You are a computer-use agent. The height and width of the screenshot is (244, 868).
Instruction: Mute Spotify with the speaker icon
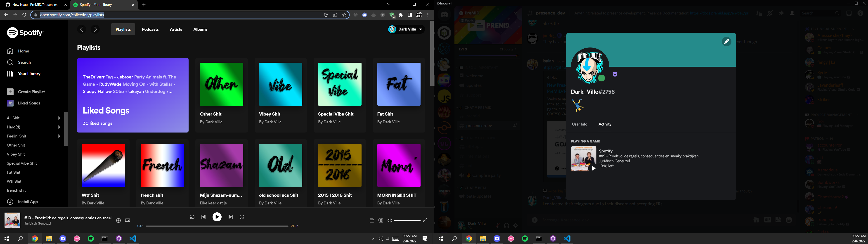390,220
